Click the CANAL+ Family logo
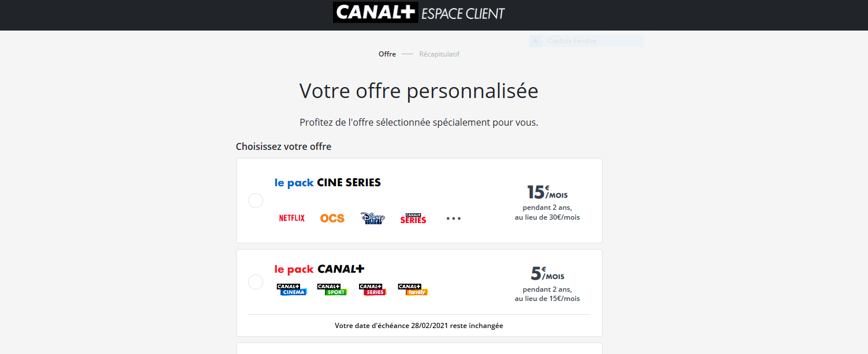This screenshot has height=354, width=868. click(x=413, y=289)
